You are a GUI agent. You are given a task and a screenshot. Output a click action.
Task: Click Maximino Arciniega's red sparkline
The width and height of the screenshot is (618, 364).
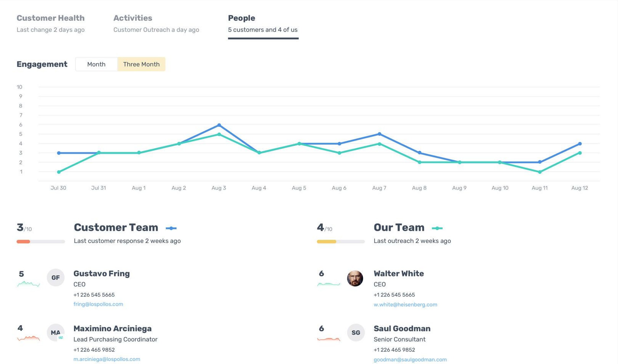tap(28, 338)
